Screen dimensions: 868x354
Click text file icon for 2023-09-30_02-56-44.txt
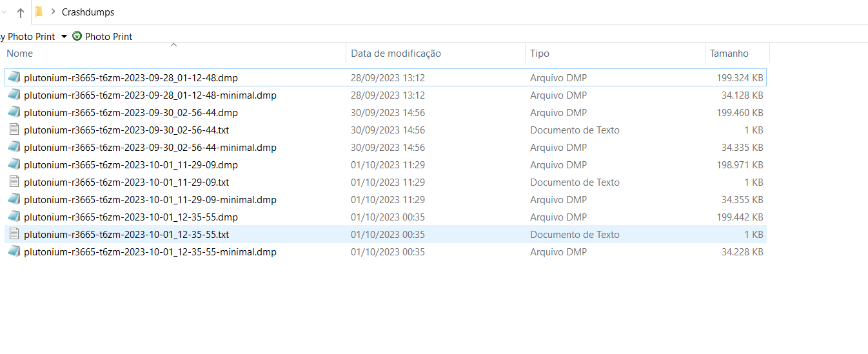click(x=14, y=130)
